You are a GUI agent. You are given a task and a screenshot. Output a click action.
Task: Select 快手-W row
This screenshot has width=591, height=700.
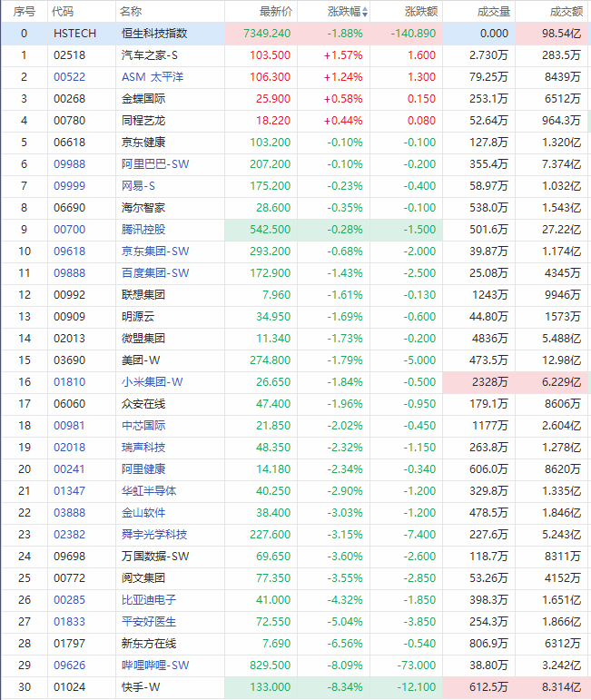point(295,687)
